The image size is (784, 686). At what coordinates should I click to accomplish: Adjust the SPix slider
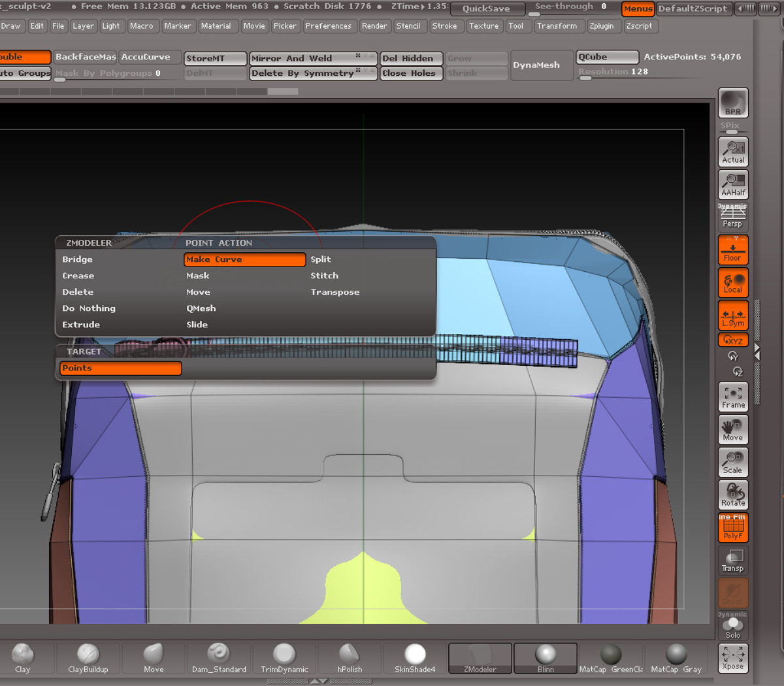pyautogui.click(x=733, y=127)
